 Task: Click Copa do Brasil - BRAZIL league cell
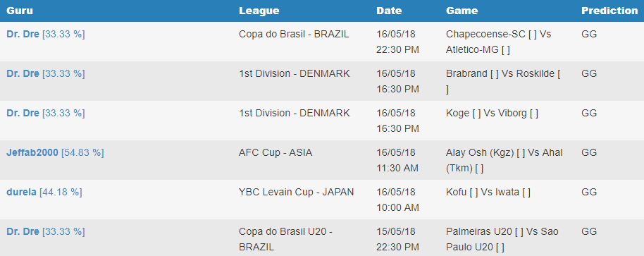point(294,34)
